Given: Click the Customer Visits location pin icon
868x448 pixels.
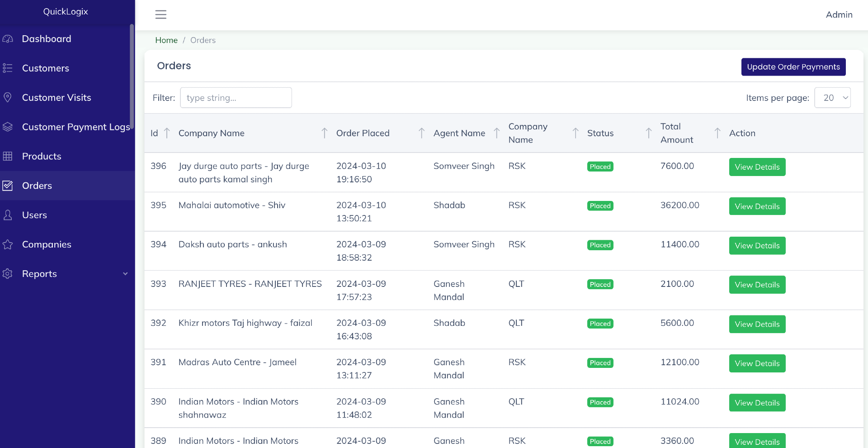Looking at the screenshot, I should pos(8,97).
